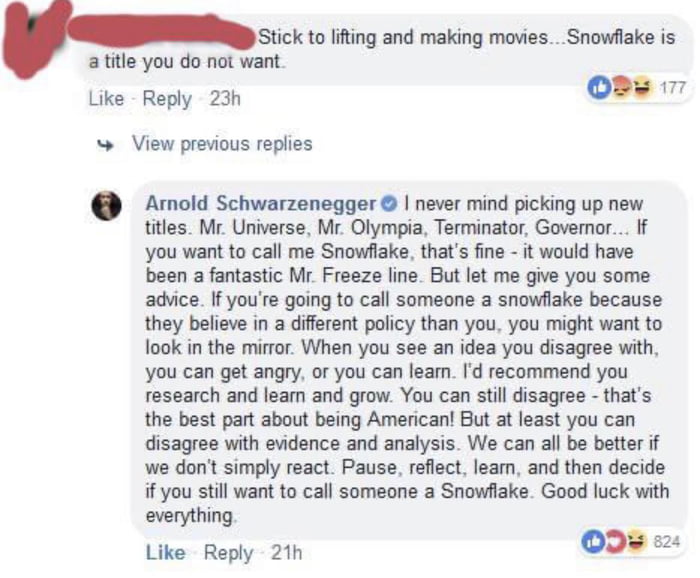Open the 824 reactions count list

click(x=665, y=541)
